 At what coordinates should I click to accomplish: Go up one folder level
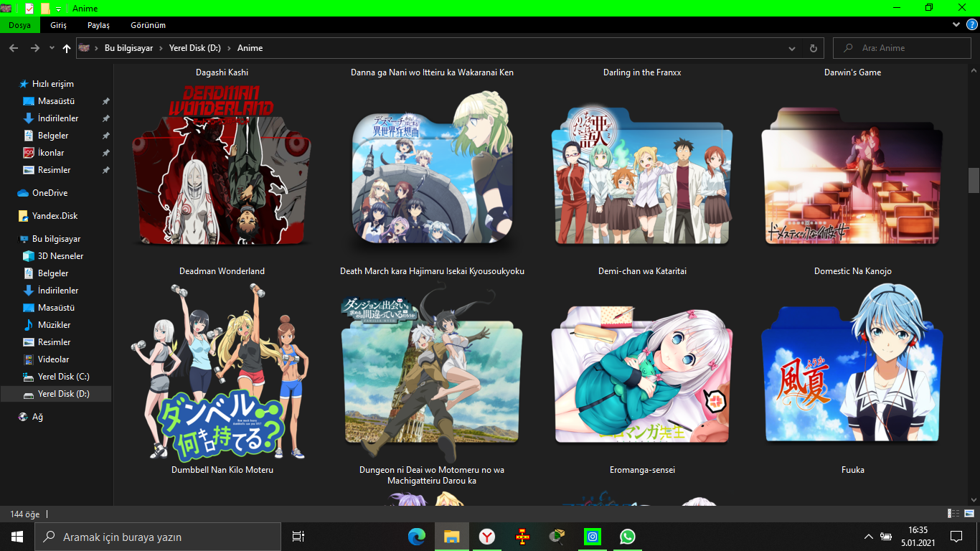point(67,48)
